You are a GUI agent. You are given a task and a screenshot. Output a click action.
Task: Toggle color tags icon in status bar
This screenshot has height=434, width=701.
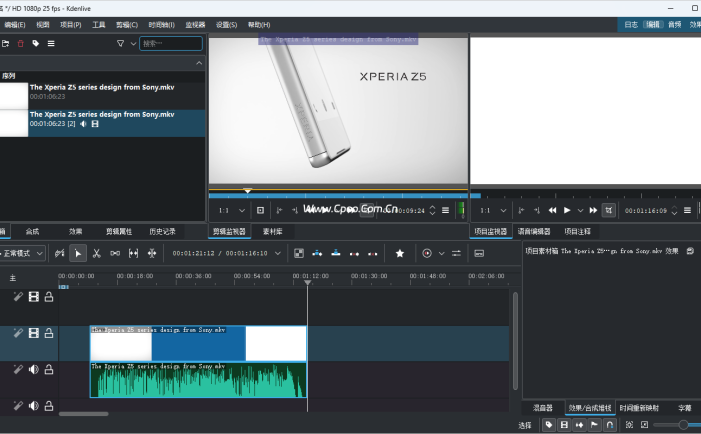pos(549,425)
